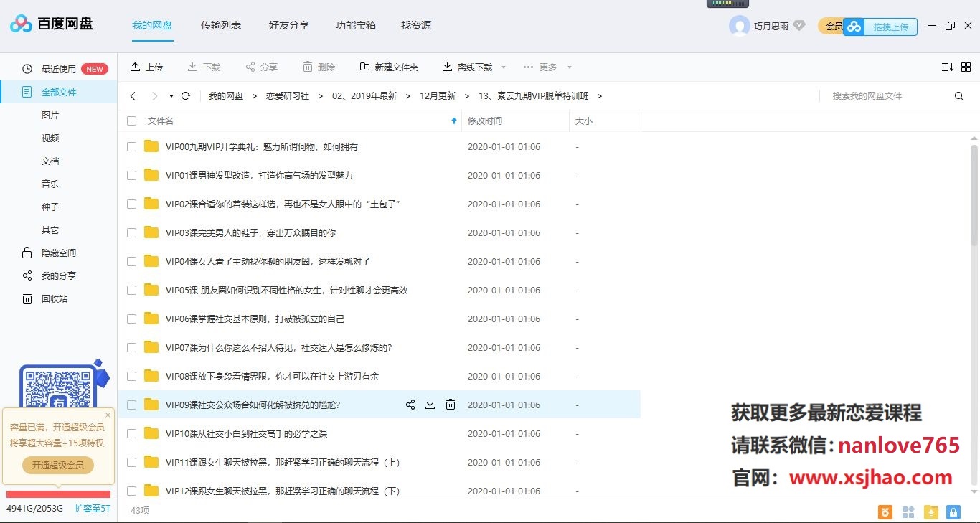This screenshot has width=980, height=523.
Task: Switch to grid view layout icon
Action: point(966,67)
